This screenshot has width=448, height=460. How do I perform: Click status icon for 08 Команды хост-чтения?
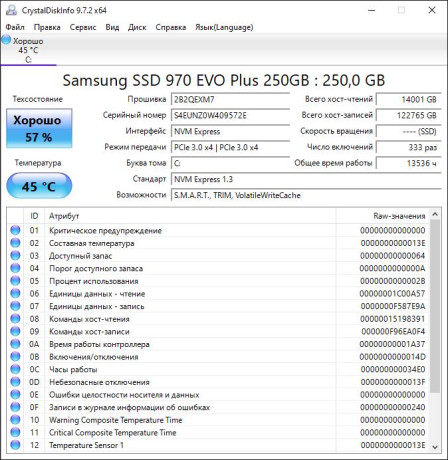coord(15,319)
